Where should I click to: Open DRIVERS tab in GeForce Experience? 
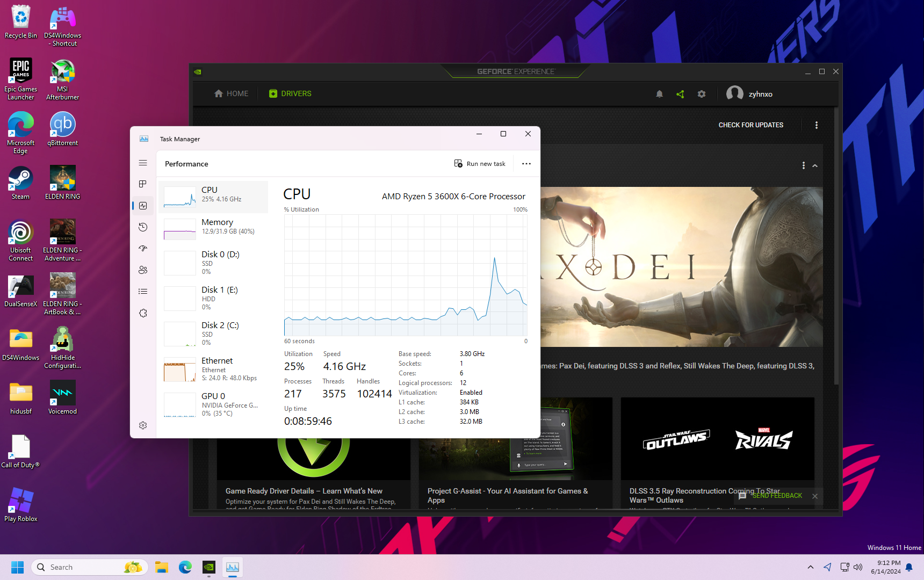coord(290,93)
